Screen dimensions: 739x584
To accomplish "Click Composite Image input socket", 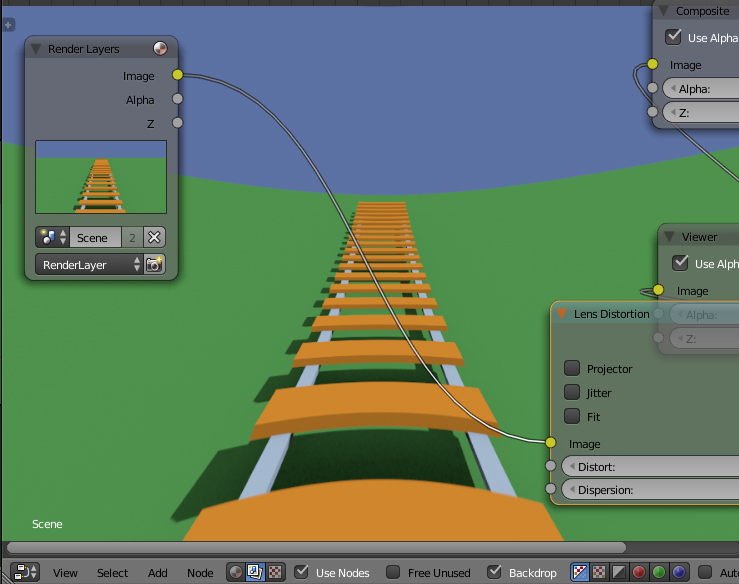I will coord(653,64).
